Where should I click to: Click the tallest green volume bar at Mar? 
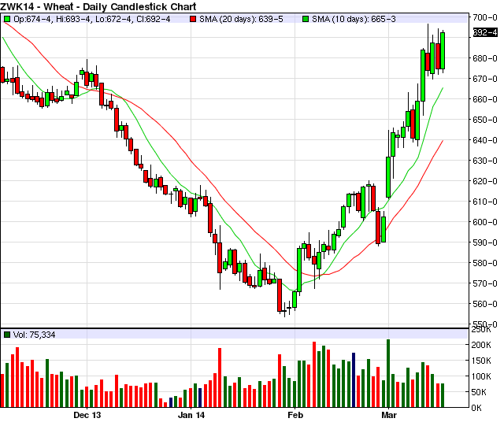click(388, 373)
